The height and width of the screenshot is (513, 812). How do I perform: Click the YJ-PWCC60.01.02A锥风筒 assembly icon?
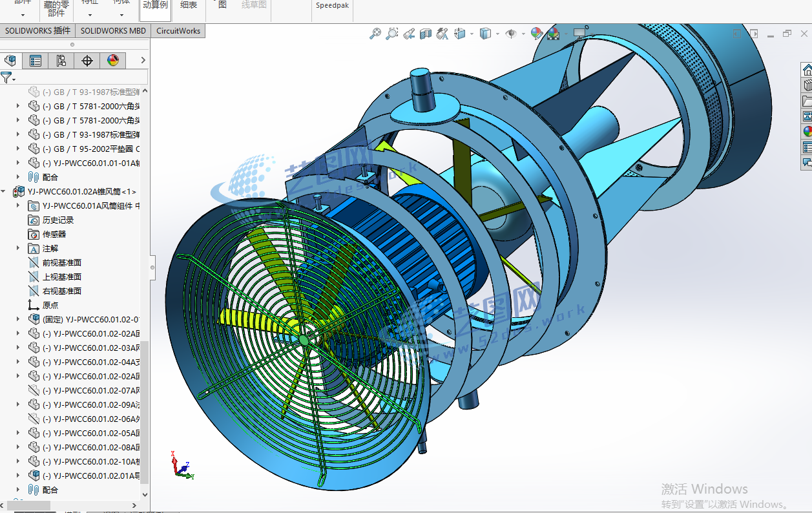(x=19, y=191)
